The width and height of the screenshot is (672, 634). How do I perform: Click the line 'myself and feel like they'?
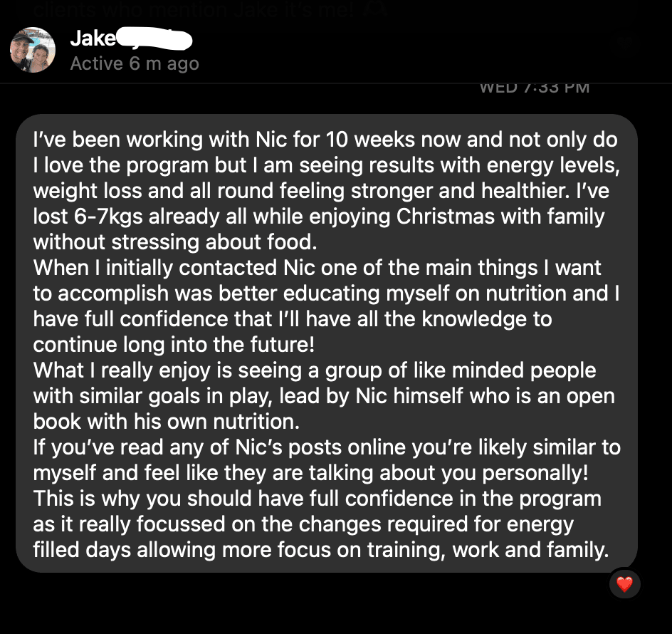(x=310, y=473)
